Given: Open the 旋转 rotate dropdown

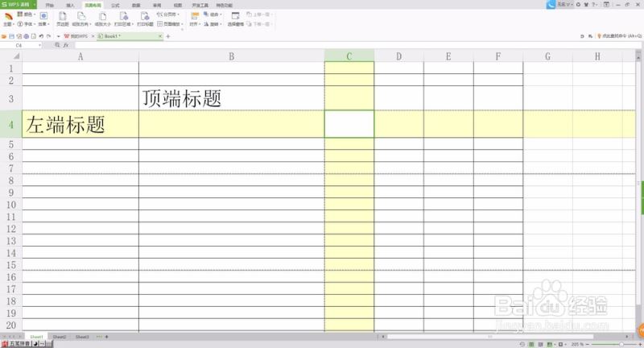Looking at the screenshot, I should (x=213, y=24).
